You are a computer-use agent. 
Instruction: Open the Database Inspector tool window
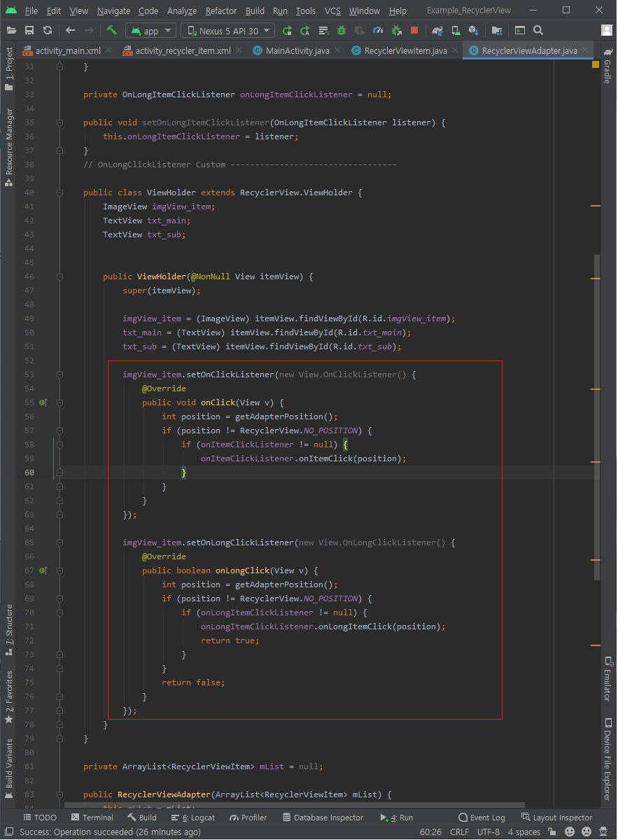click(323, 818)
